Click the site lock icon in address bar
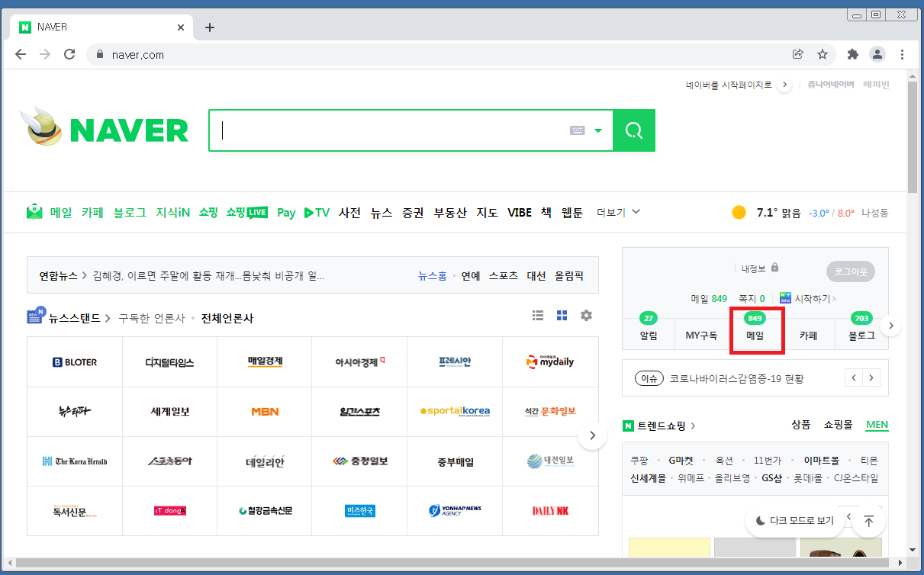The width and height of the screenshot is (924, 575). click(x=99, y=54)
